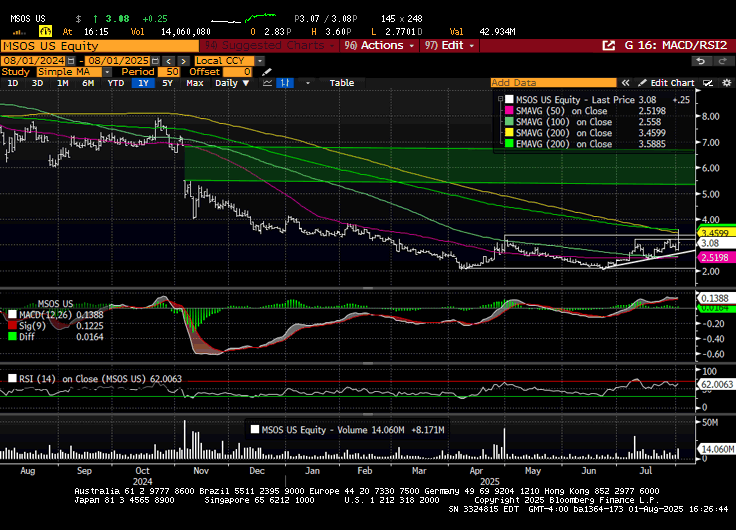Select the 1M range tab

coord(62,83)
